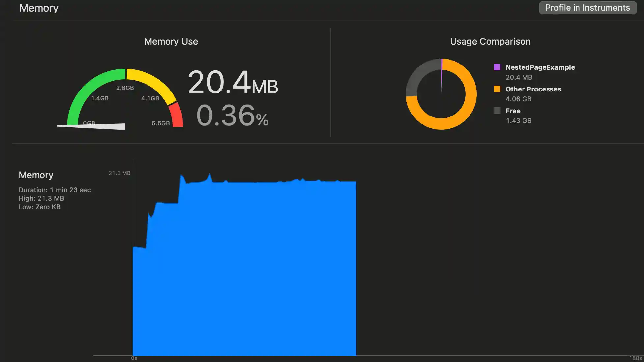This screenshot has height=362, width=644.
Task: Click the 0.36% memory percentage readout
Action: tap(232, 116)
